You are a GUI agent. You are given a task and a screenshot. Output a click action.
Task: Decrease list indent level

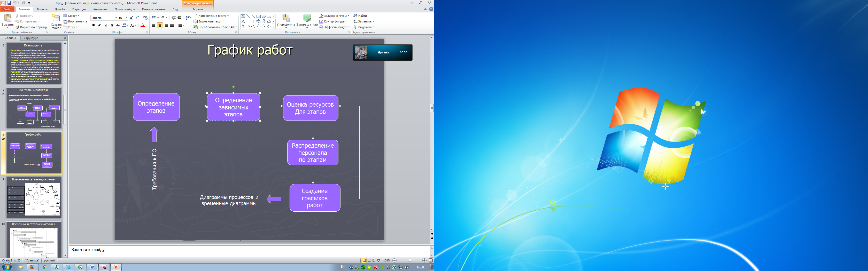point(174,18)
